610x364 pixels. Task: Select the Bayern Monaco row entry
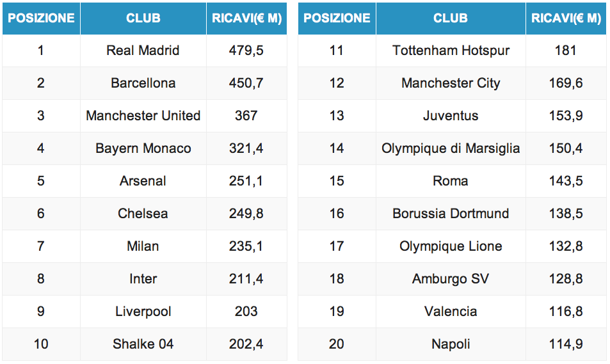143,148
